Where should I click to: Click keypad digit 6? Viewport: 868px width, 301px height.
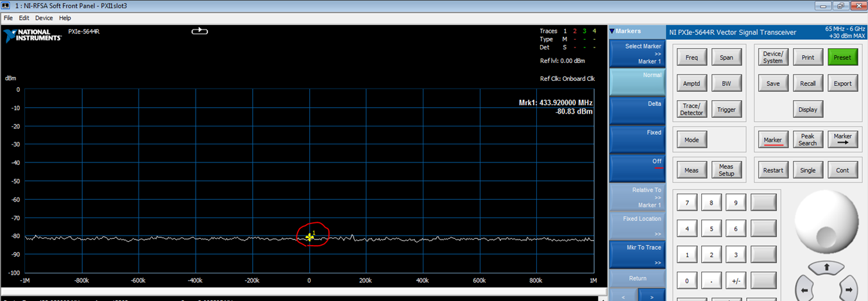click(735, 228)
